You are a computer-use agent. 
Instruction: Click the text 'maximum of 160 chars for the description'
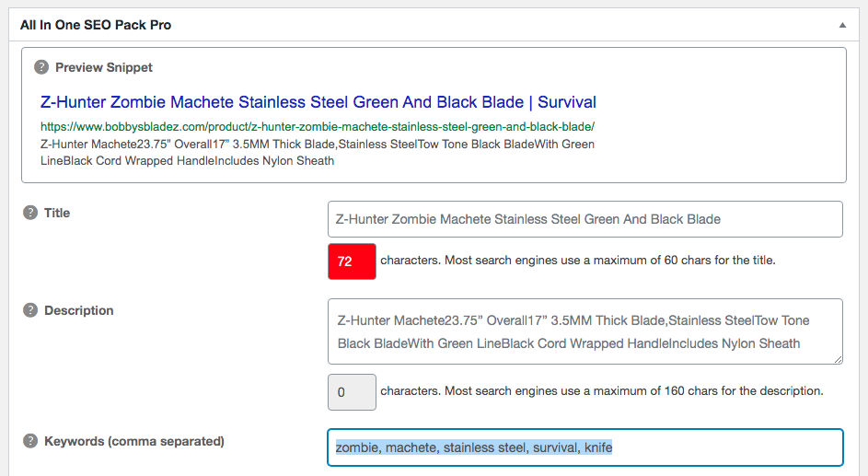click(x=708, y=390)
